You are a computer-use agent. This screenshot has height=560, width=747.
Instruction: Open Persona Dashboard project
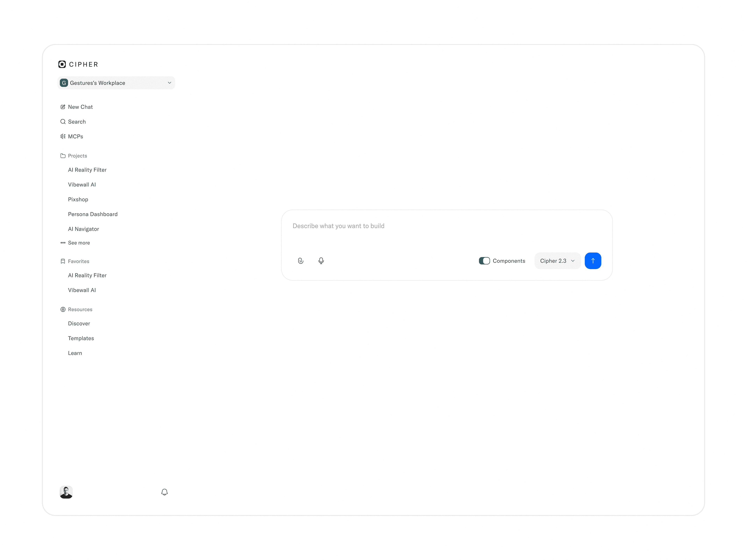coord(93,214)
